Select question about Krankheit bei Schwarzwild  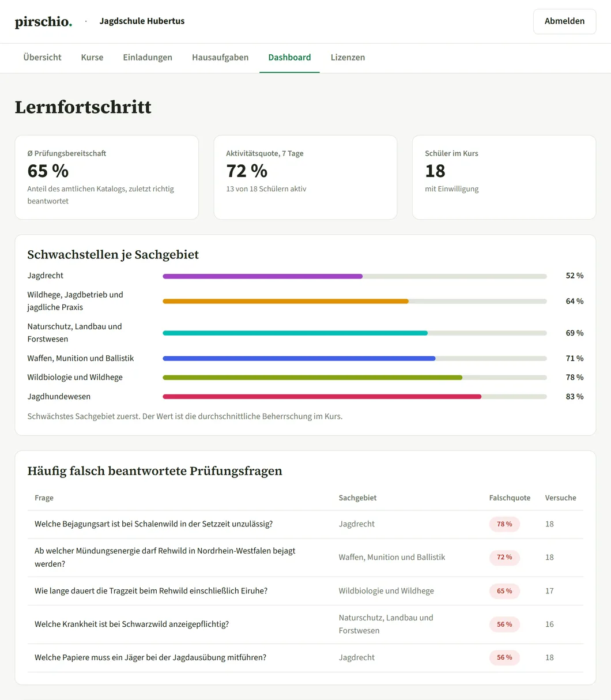click(x=131, y=624)
